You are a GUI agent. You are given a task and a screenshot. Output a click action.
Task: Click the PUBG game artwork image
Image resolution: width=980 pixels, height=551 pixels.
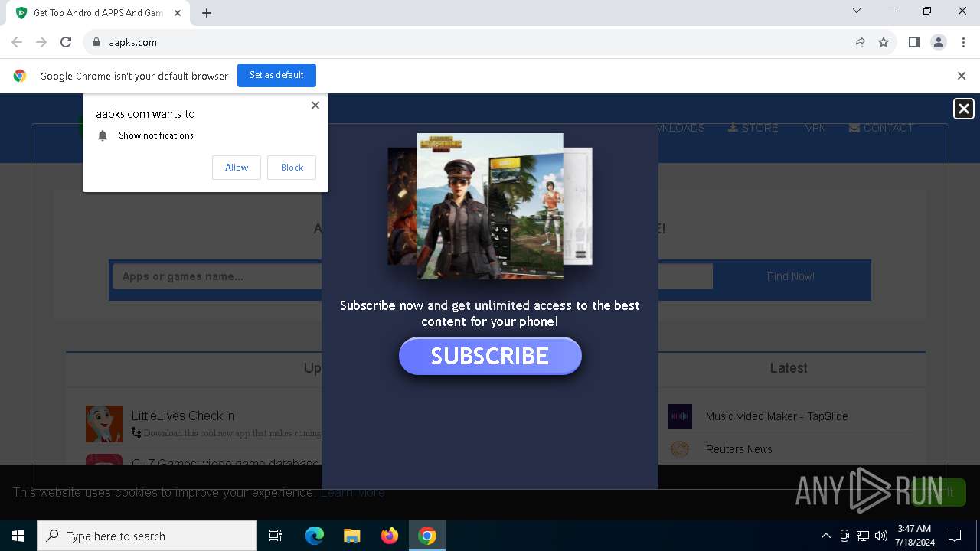click(490, 206)
